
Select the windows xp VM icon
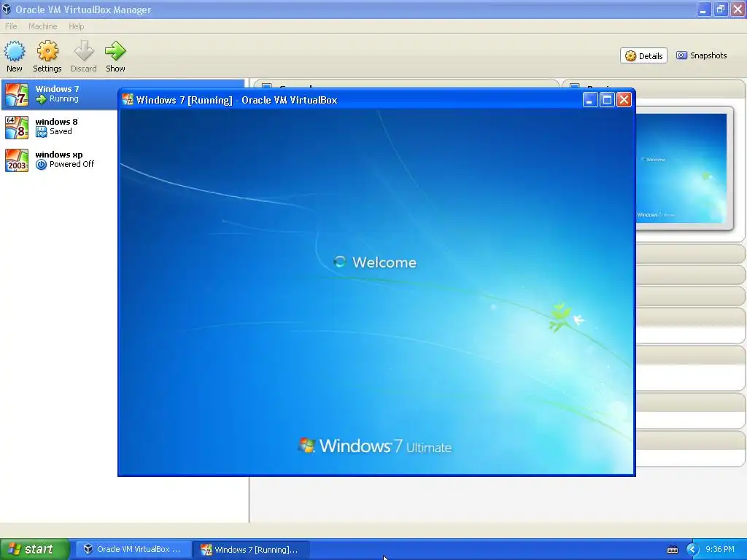pos(17,160)
